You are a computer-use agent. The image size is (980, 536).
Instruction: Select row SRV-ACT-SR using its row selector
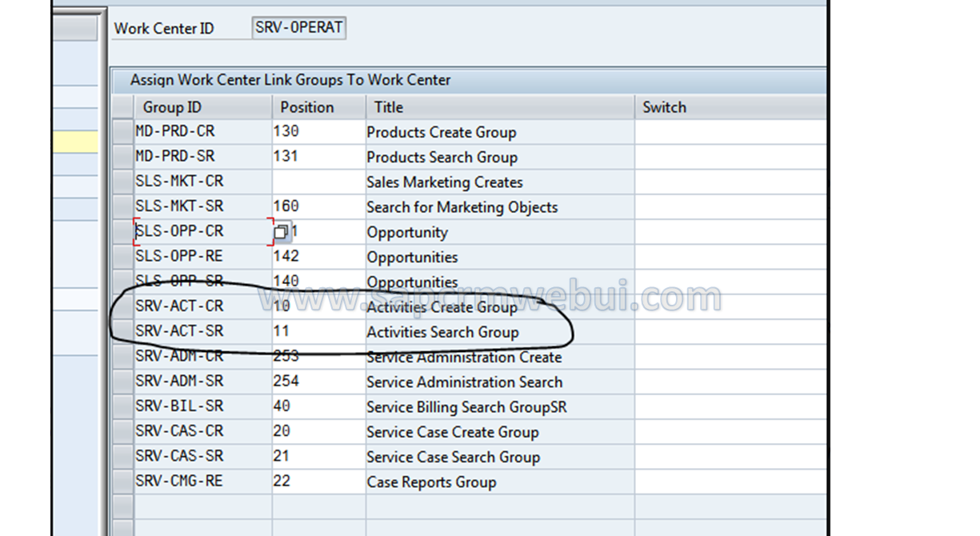coord(122,331)
